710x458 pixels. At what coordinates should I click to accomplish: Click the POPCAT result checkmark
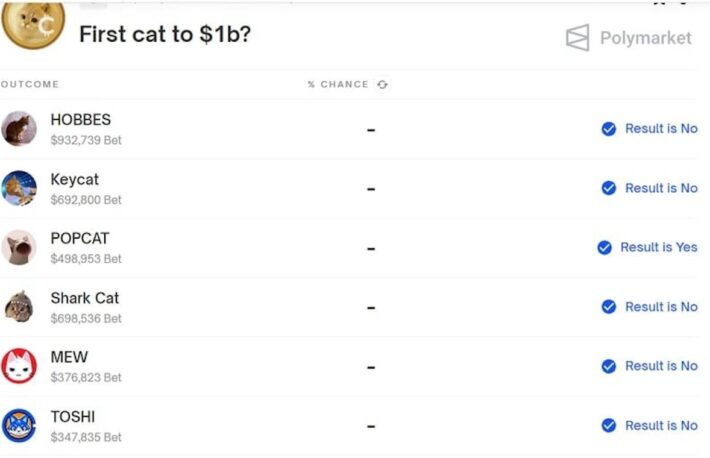pos(604,247)
